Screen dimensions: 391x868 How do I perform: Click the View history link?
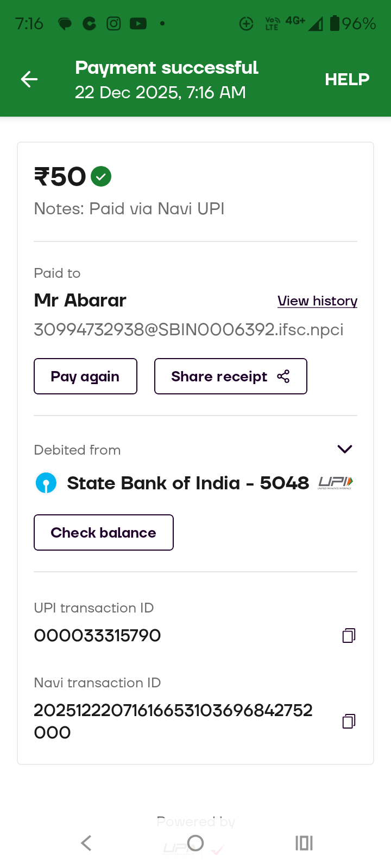point(317,301)
